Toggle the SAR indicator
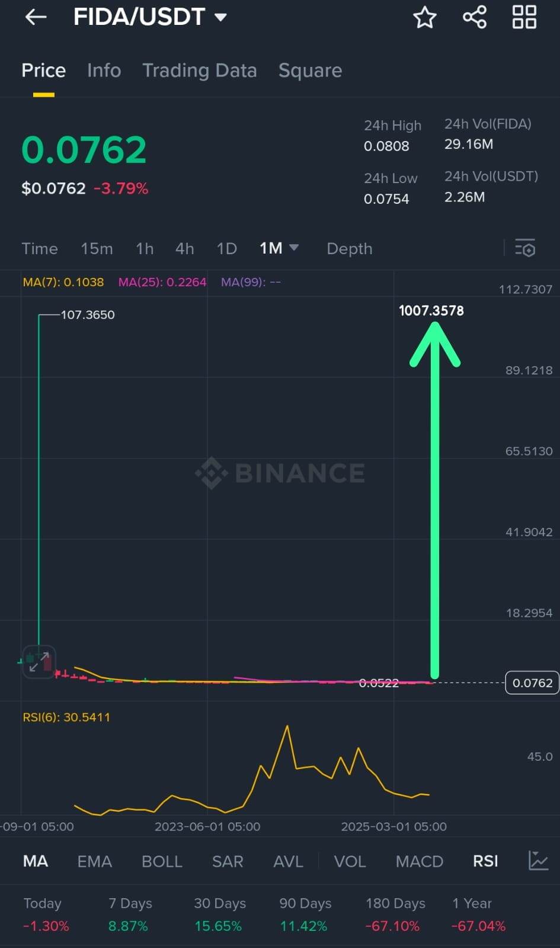The image size is (560, 948). click(228, 861)
